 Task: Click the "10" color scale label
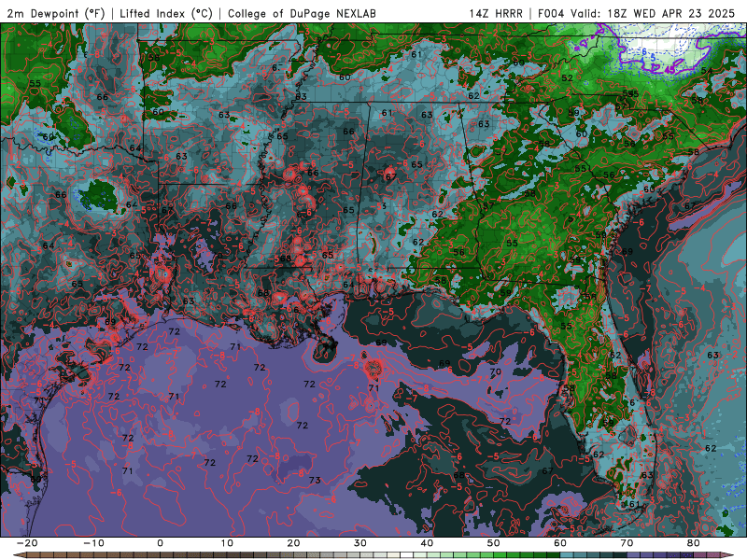coord(227,543)
